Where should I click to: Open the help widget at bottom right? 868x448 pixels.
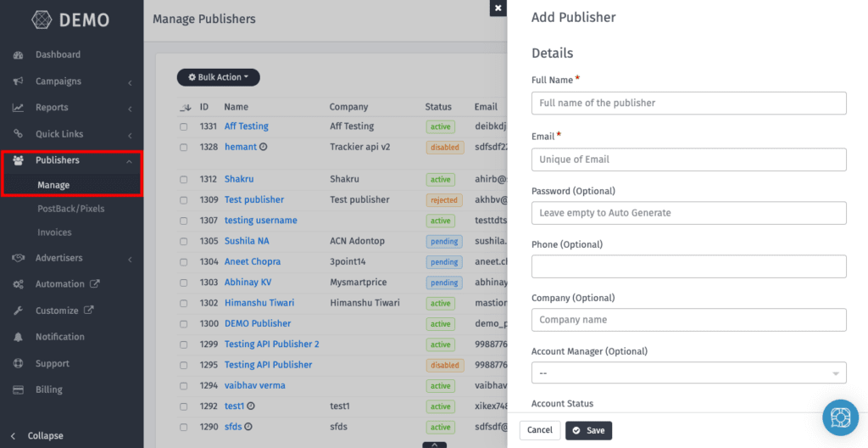[840, 418]
